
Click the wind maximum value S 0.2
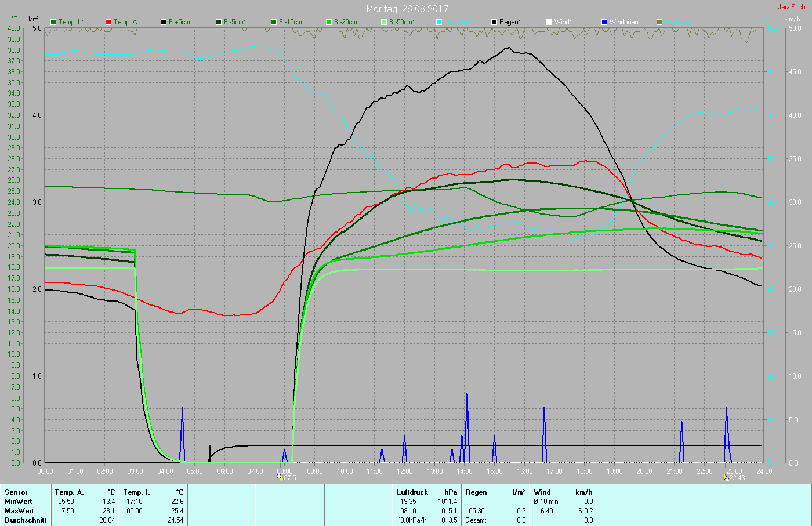click(x=586, y=511)
